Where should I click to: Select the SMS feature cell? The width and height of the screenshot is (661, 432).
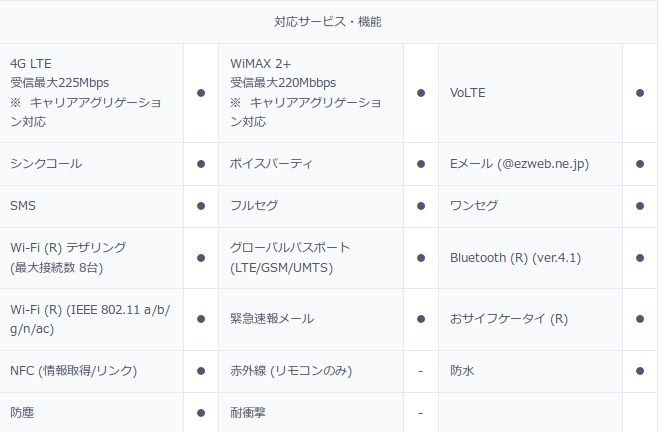tap(91, 206)
